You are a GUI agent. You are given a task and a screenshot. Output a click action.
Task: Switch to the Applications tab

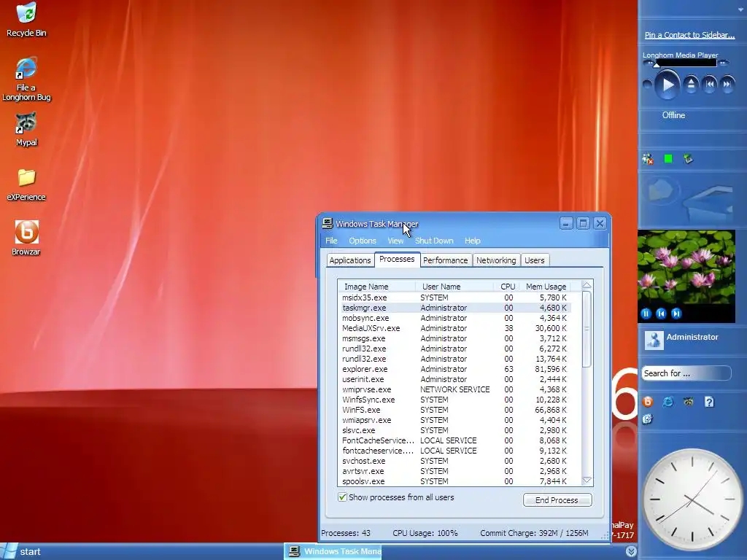pyautogui.click(x=350, y=260)
